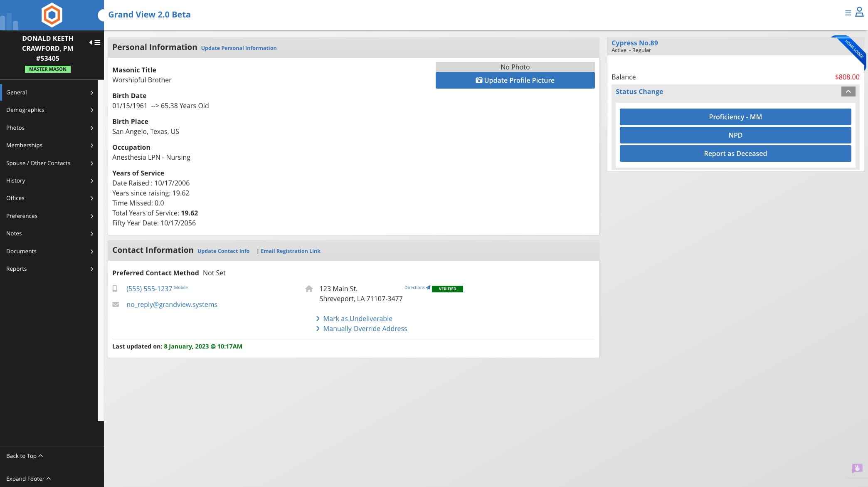Click the no_reply email address link
This screenshot has height=487, width=868.
172,304
